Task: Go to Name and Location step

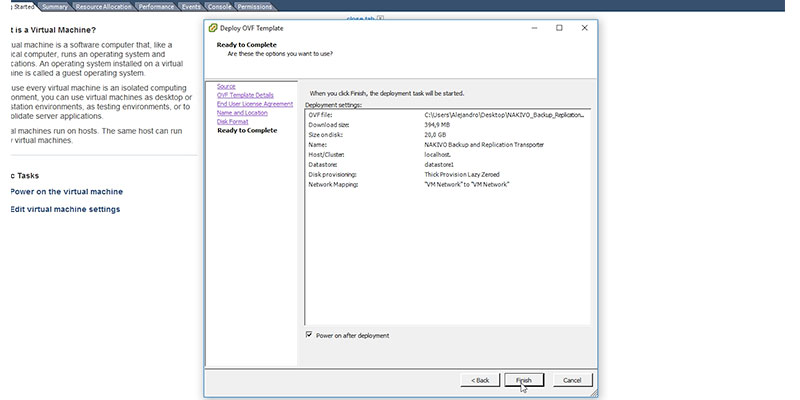Action: [242, 113]
